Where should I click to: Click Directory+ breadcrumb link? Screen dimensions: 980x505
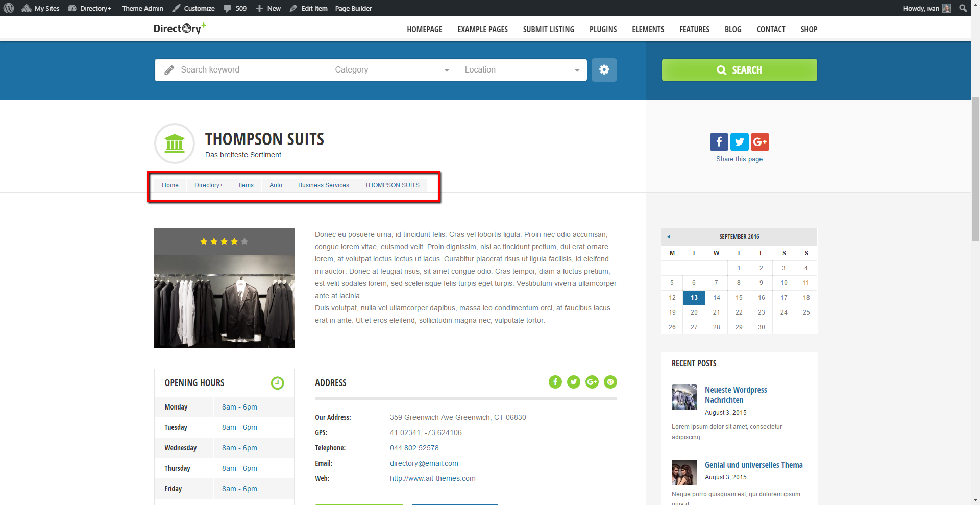(209, 185)
